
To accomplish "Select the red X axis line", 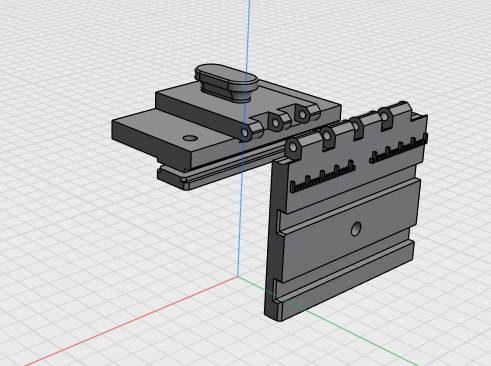I will (x=131, y=321).
